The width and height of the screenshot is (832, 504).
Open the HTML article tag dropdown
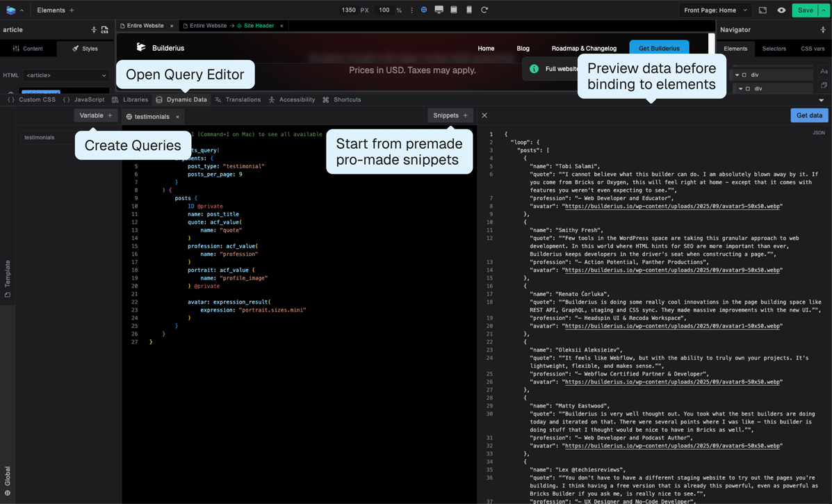click(x=65, y=74)
